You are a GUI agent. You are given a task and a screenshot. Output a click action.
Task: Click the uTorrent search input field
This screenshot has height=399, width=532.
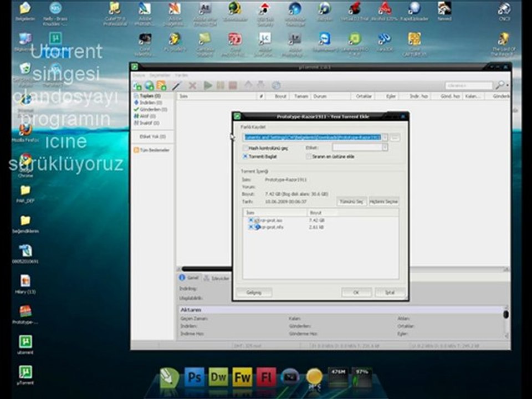469,85
